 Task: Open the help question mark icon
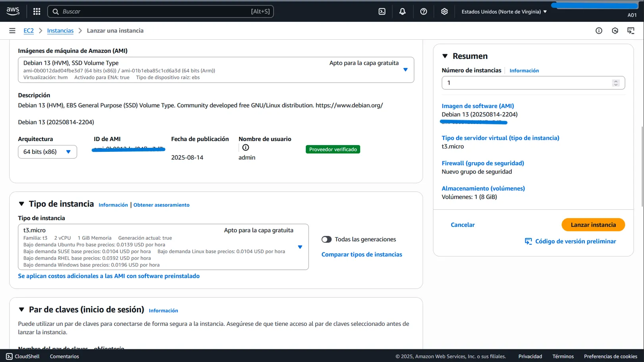[x=423, y=12]
